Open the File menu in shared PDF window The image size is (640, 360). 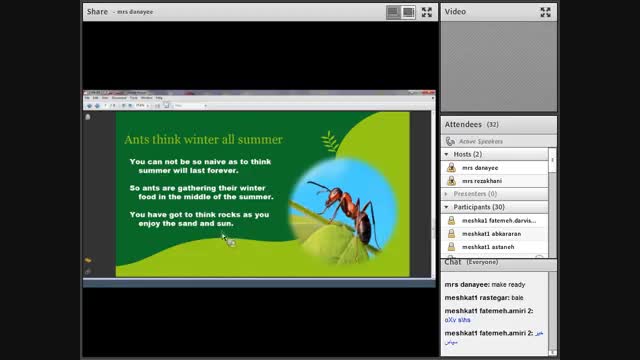coord(87,98)
